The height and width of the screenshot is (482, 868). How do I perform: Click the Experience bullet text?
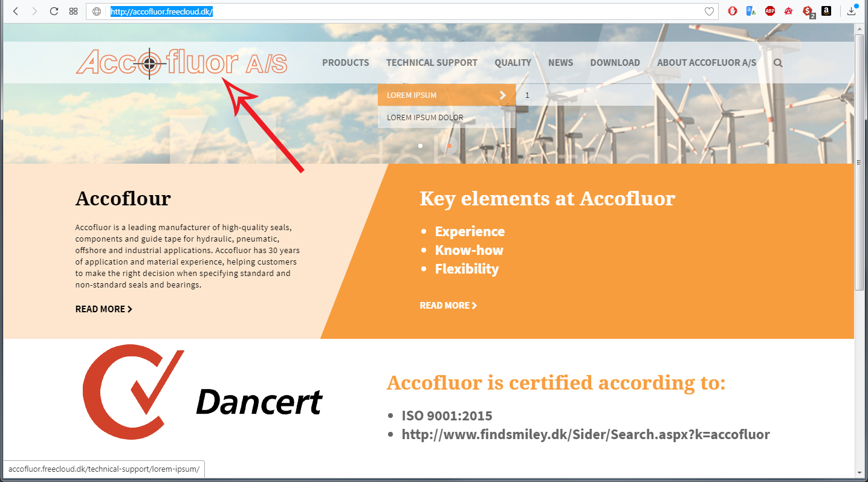point(470,231)
